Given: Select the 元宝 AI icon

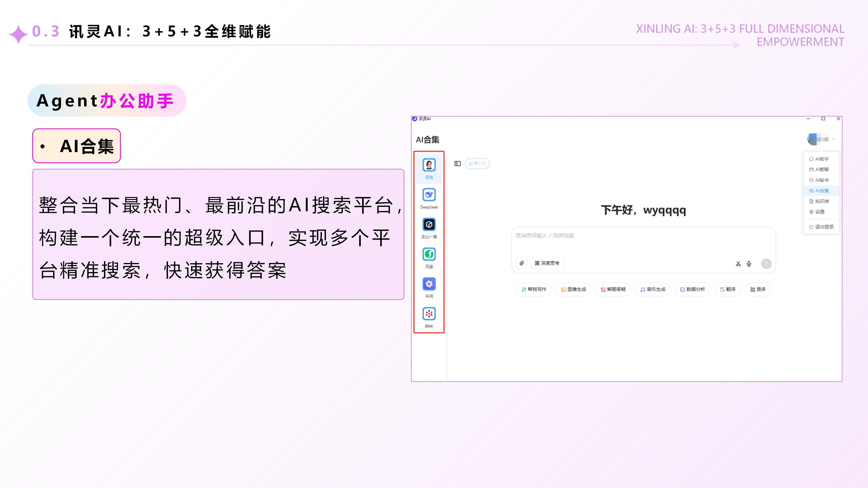Looking at the screenshot, I should pyautogui.click(x=429, y=255).
